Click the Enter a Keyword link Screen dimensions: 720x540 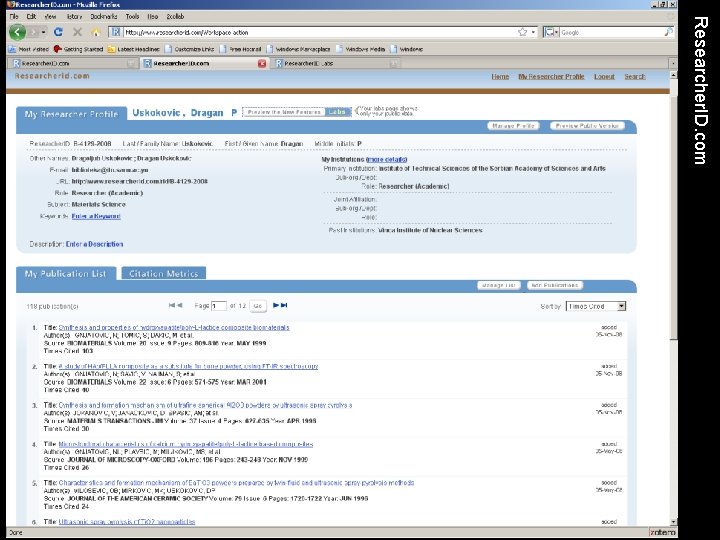click(x=96, y=216)
